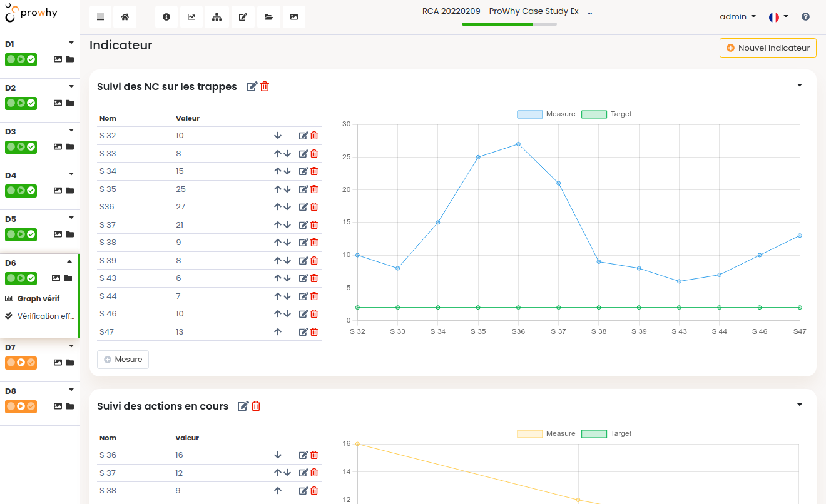Expand the D2 section caret
The width and height of the screenshot is (826, 504).
coord(71,87)
